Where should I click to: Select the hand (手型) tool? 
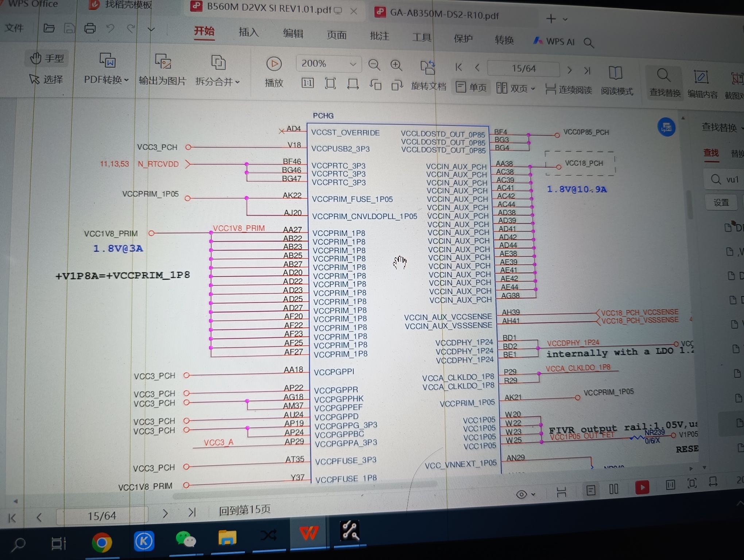tap(47, 58)
